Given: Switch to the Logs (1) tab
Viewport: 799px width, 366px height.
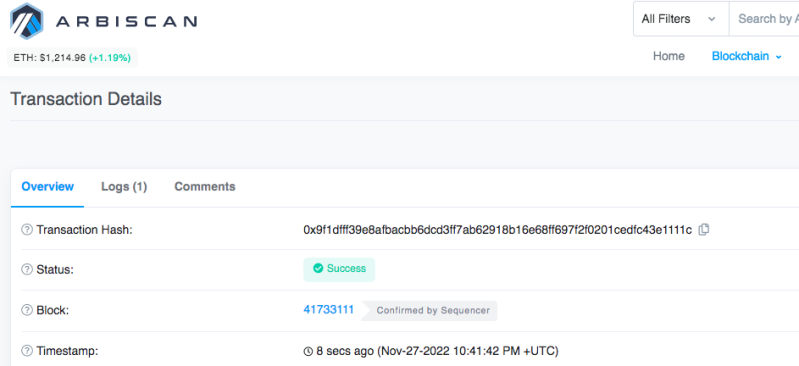Looking at the screenshot, I should [124, 187].
